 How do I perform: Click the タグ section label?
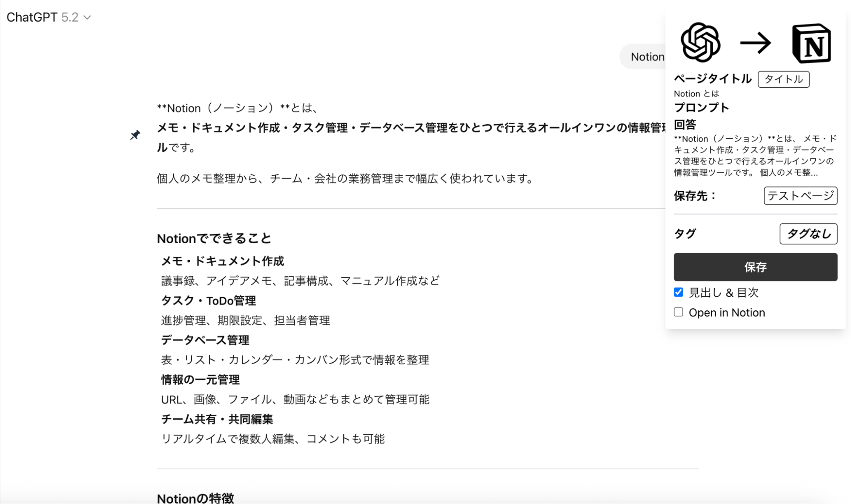pyautogui.click(x=685, y=233)
